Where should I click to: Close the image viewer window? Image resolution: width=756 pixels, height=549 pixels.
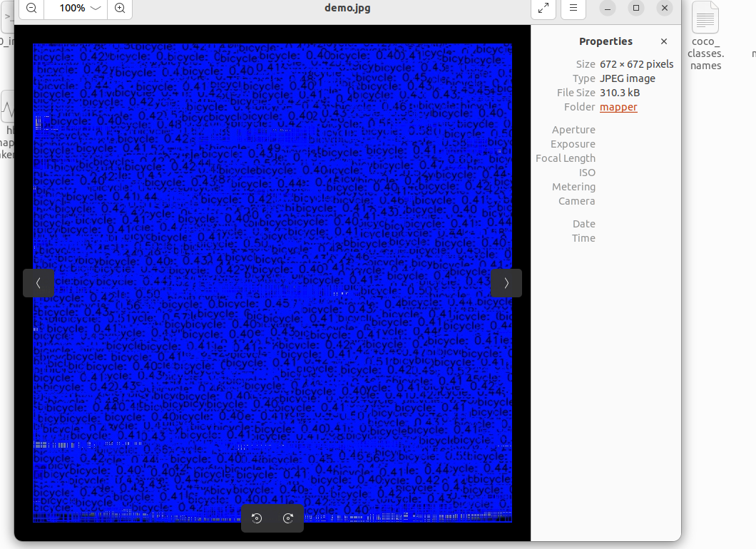point(665,9)
